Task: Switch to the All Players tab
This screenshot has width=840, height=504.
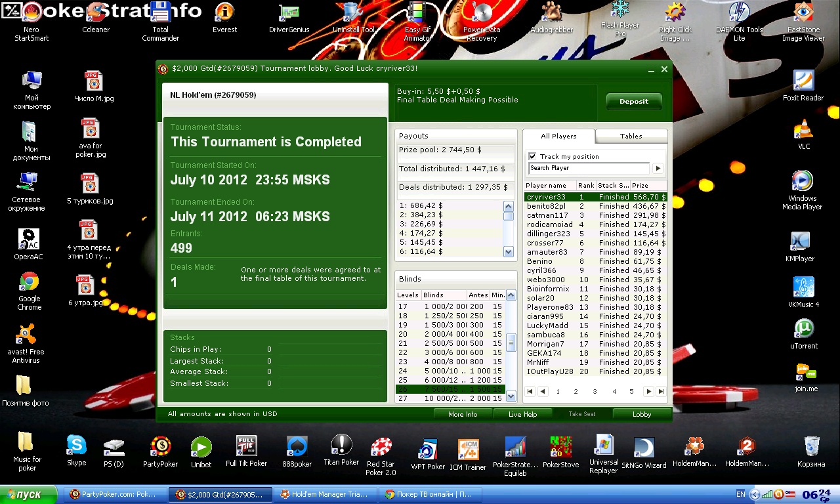Action: pos(558,136)
